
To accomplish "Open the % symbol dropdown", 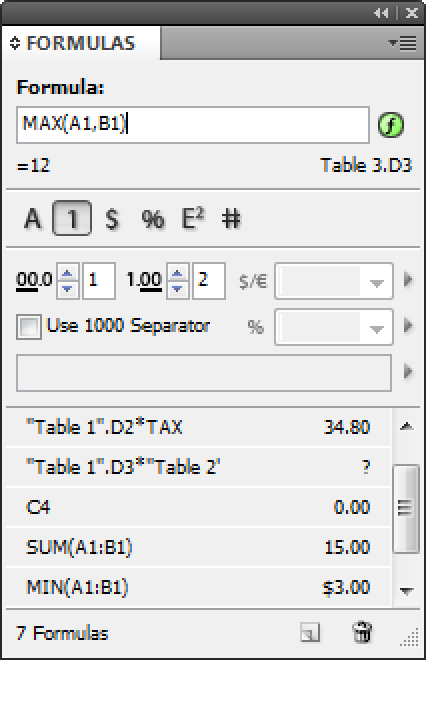I will tap(334, 327).
